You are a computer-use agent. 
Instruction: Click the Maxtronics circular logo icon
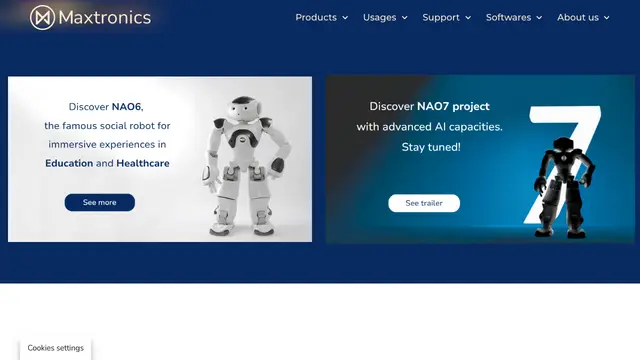click(x=42, y=18)
